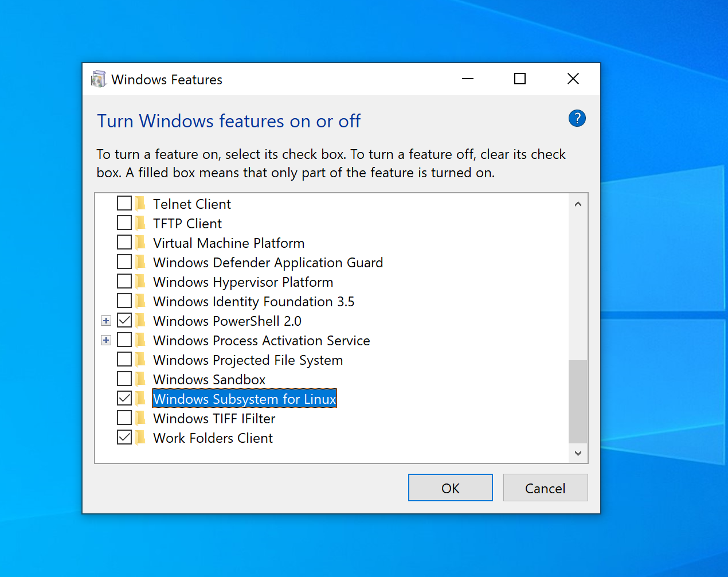Uncheck the Work Folders Client checkbox
The height and width of the screenshot is (577, 728).
point(124,437)
